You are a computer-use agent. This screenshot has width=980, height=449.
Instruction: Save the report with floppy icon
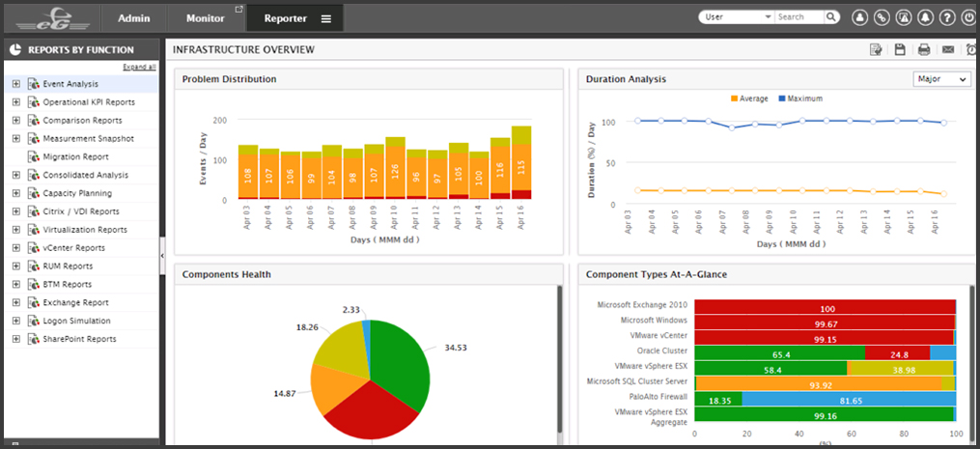pos(900,50)
